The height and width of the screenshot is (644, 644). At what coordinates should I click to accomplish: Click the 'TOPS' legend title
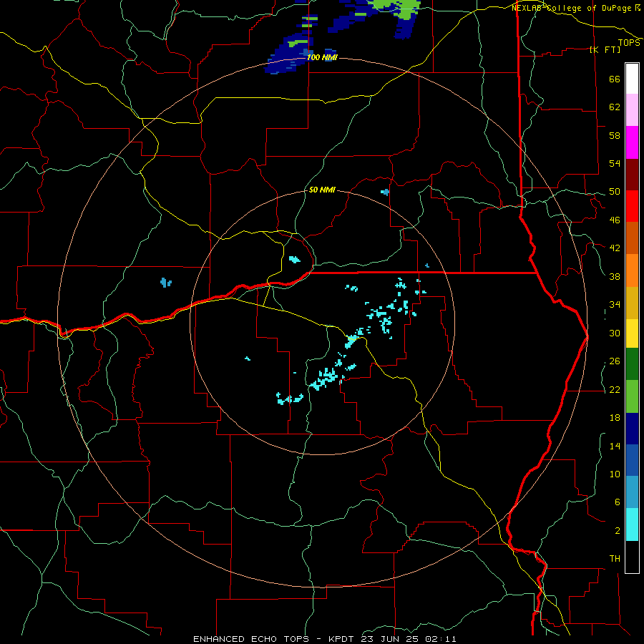point(629,42)
